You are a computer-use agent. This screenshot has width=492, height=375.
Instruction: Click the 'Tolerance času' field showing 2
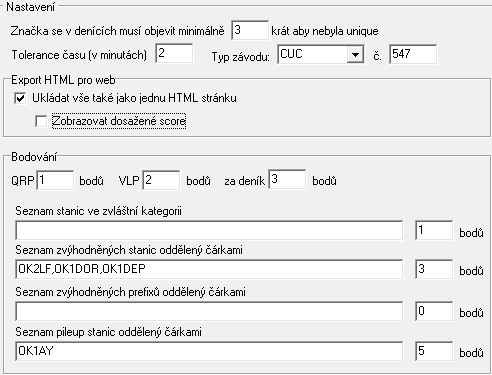[174, 53]
